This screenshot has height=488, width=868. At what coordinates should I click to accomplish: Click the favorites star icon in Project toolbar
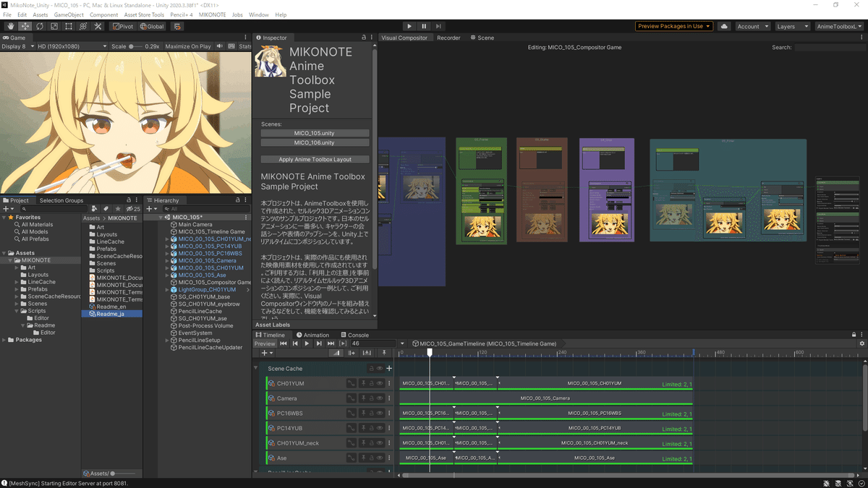[x=118, y=209]
